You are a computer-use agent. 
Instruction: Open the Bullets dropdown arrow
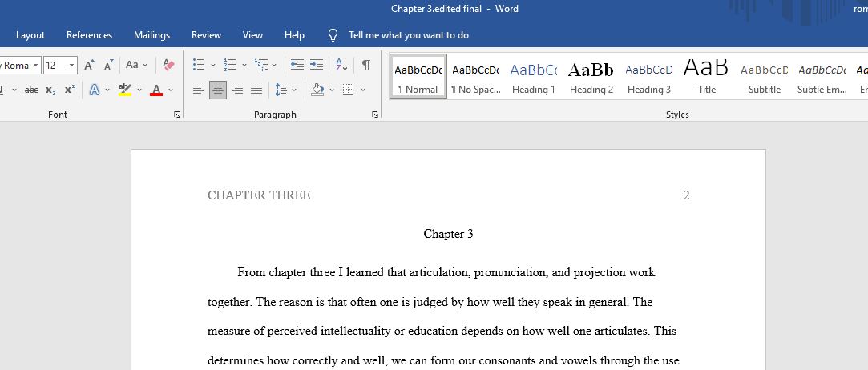(213, 65)
